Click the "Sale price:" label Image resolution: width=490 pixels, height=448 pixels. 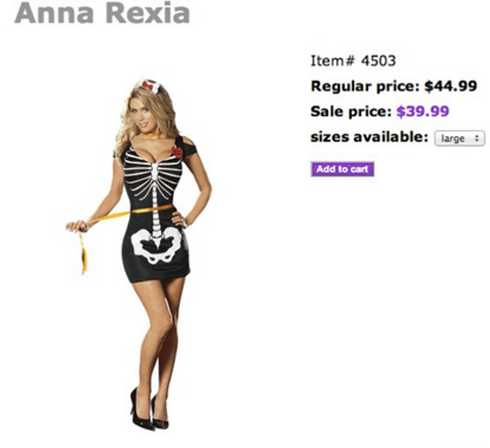pos(351,111)
